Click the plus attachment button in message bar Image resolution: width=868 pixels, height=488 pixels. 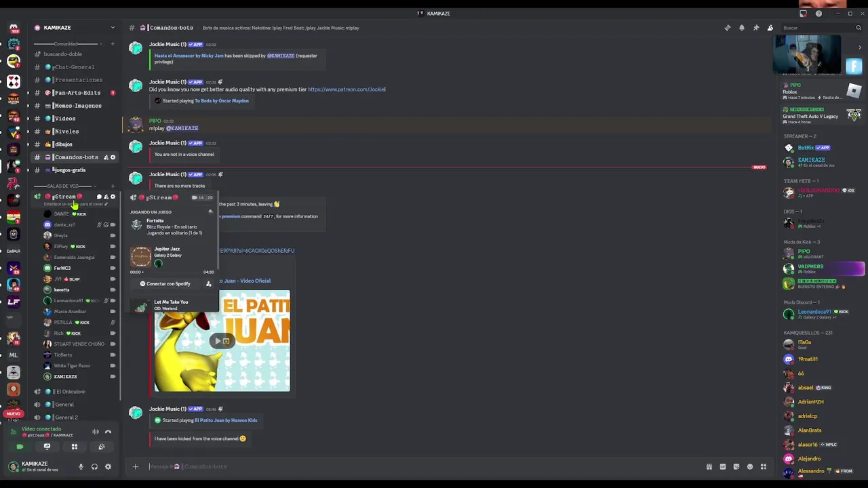(x=135, y=466)
